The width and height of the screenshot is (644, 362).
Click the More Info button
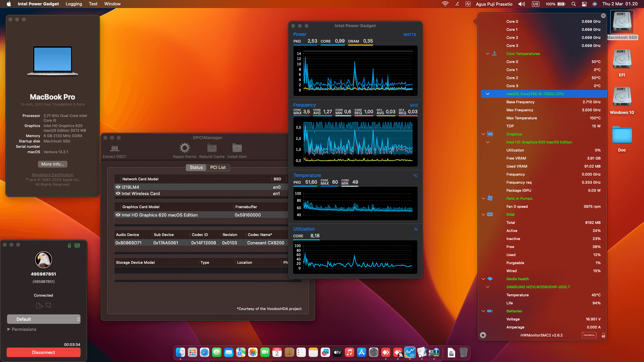pyautogui.click(x=52, y=164)
